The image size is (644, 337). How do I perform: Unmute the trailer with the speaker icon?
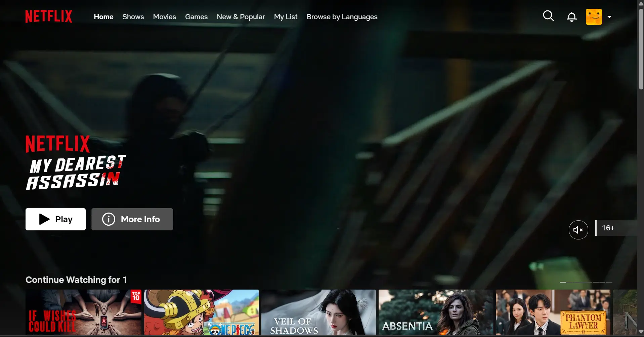pyautogui.click(x=578, y=230)
